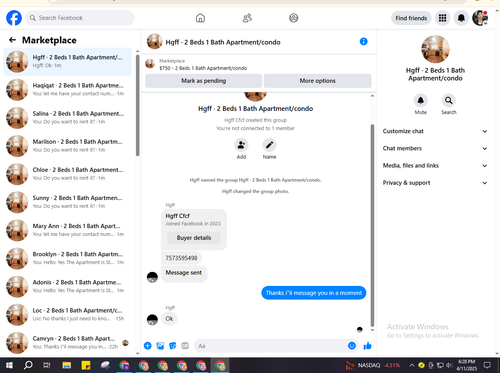Viewport: 500px width, 373px height.
Task: Open Task View on taskbar
Action: coord(47,365)
